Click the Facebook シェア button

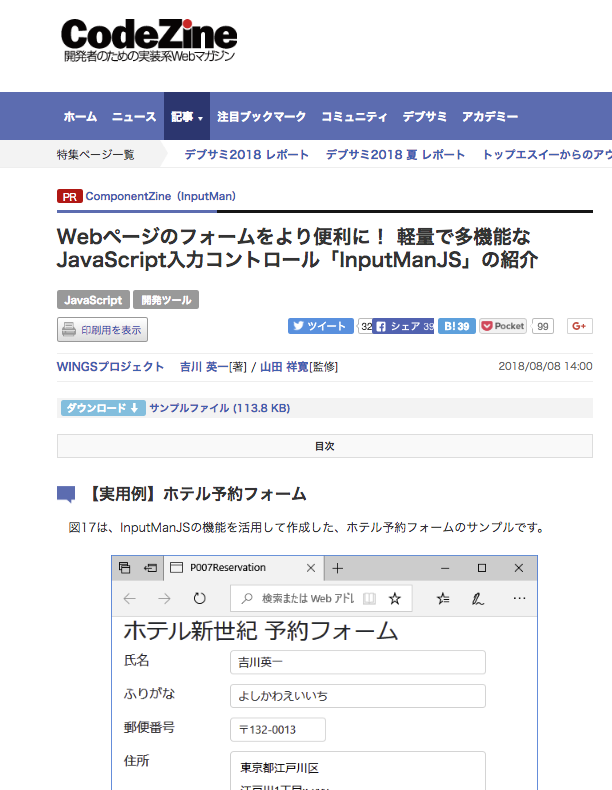pyautogui.click(x=403, y=326)
